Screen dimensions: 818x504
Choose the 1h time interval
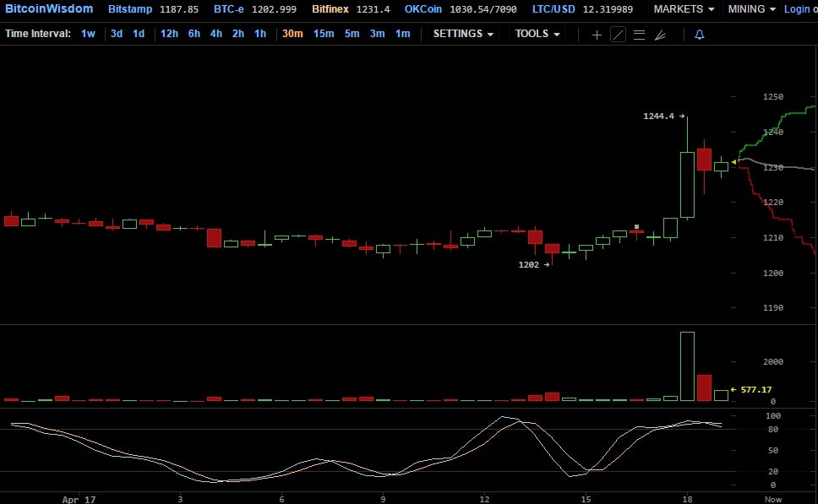pyautogui.click(x=260, y=34)
